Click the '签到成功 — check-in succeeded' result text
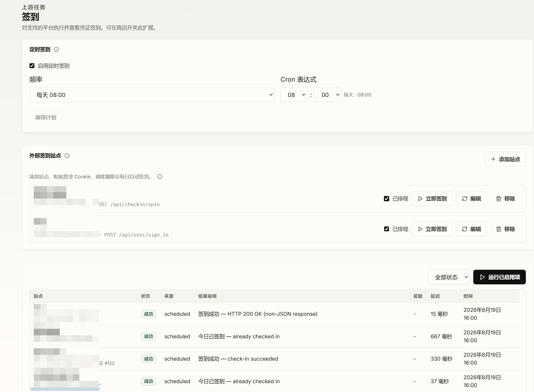The image size is (534, 392). pyautogui.click(x=238, y=359)
